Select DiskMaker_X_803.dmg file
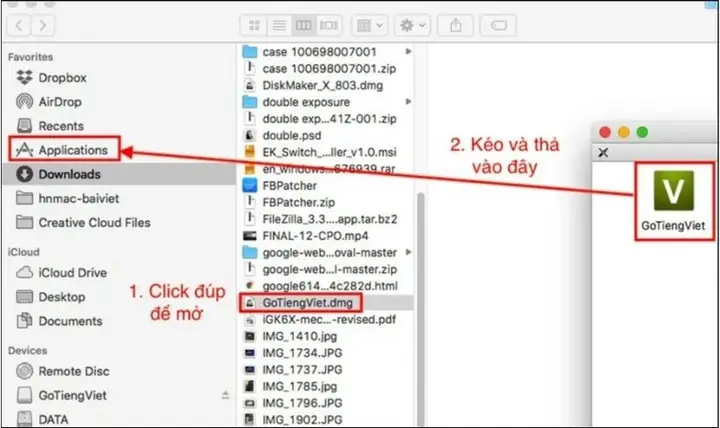The image size is (720, 428). pos(322,85)
